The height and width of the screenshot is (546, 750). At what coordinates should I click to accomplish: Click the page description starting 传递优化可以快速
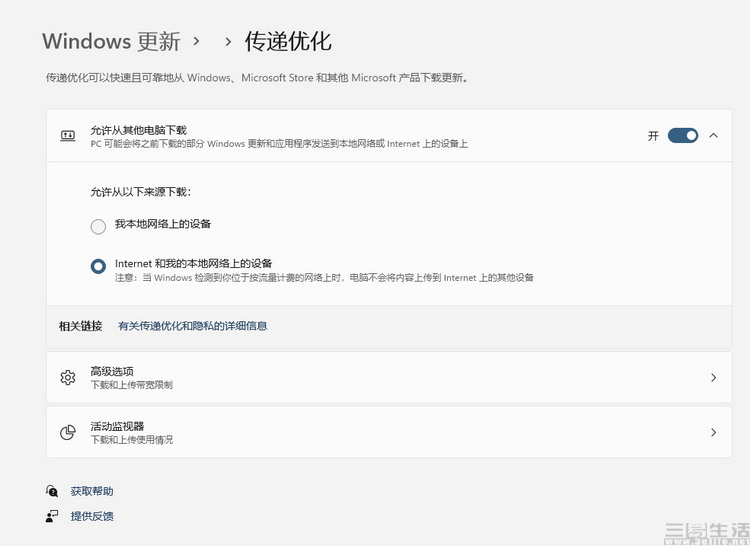[257, 77]
